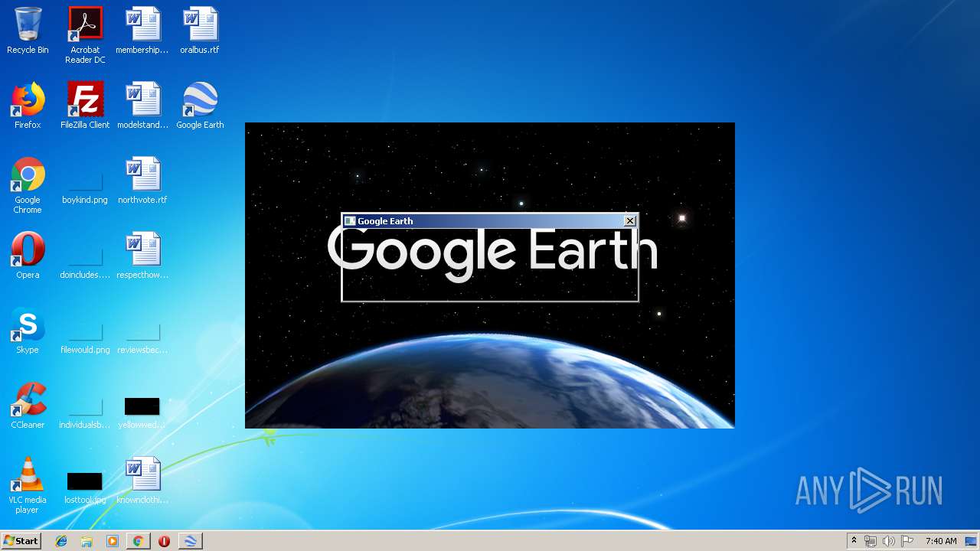980x551 pixels.
Task: Select the yellowwed file thumbnail
Action: pyautogui.click(x=142, y=412)
